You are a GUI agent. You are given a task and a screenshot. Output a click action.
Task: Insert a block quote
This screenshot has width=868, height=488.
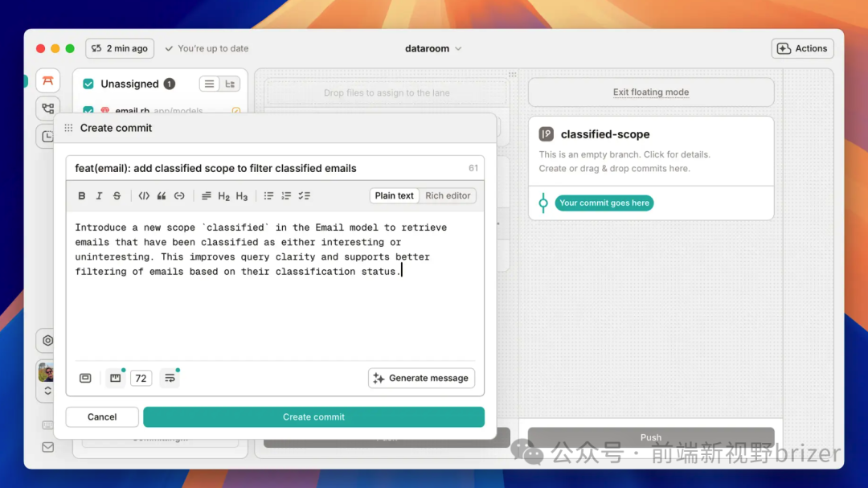click(x=162, y=195)
